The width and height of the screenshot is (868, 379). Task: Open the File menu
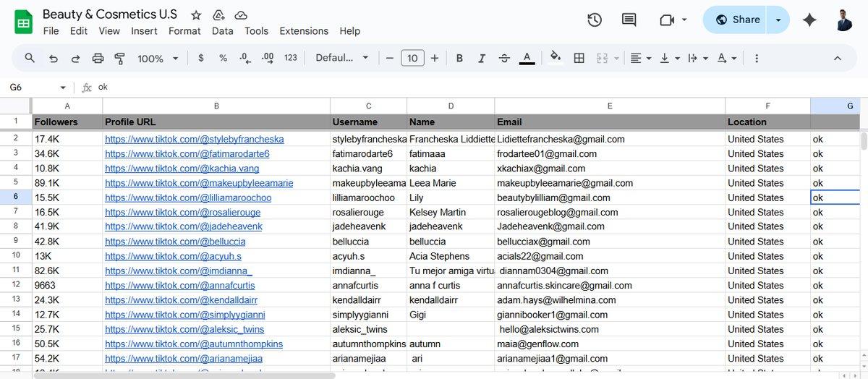tap(51, 31)
